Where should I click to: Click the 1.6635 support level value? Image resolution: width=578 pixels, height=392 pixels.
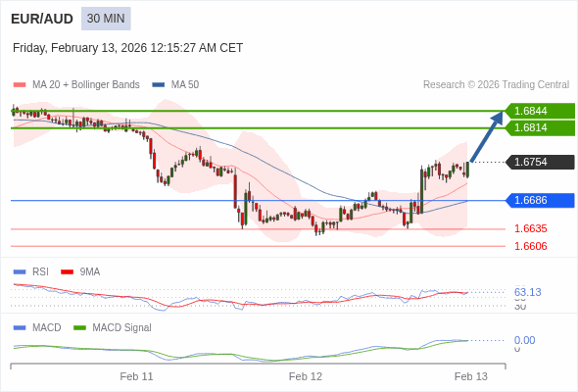(x=530, y=228)
